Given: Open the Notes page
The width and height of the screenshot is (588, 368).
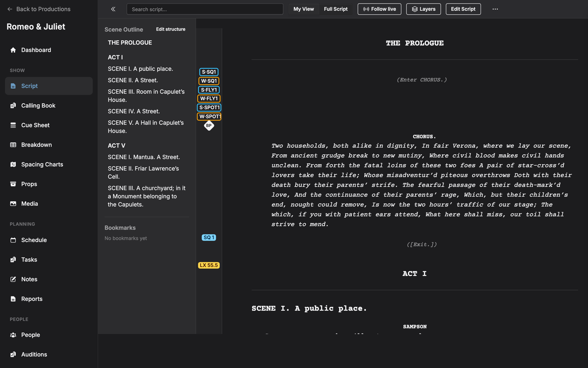Looking at the screenshot, I should [49, 279].
